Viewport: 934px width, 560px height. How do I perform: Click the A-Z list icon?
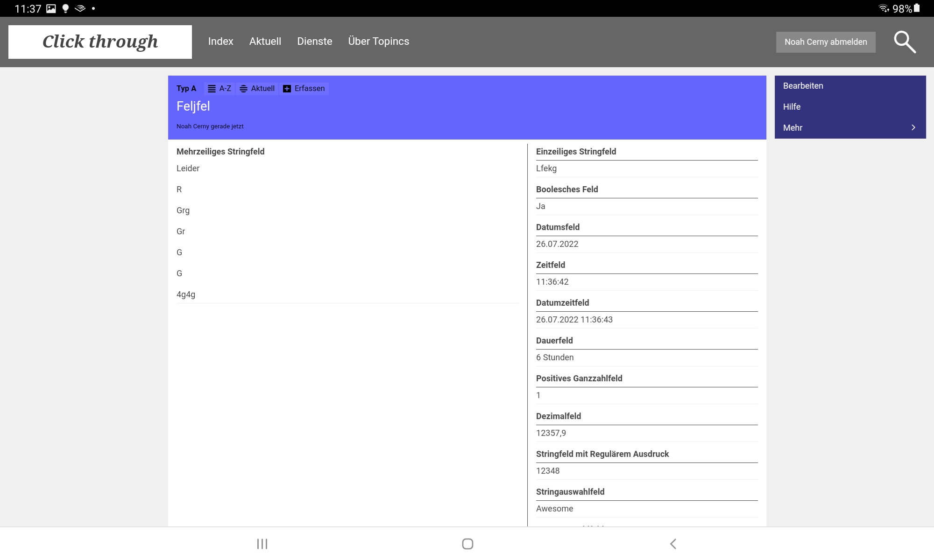pyautogui.click(x=212, y=89)
